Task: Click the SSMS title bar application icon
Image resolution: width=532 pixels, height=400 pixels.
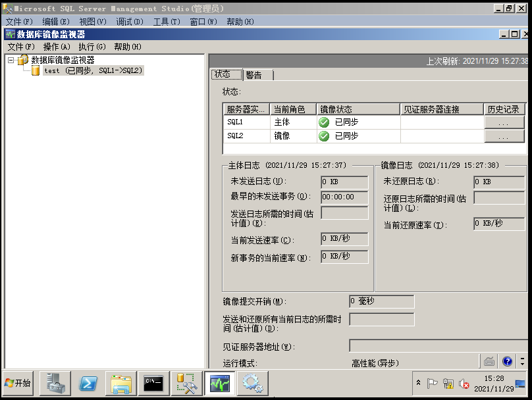Action: click(7, 9)
